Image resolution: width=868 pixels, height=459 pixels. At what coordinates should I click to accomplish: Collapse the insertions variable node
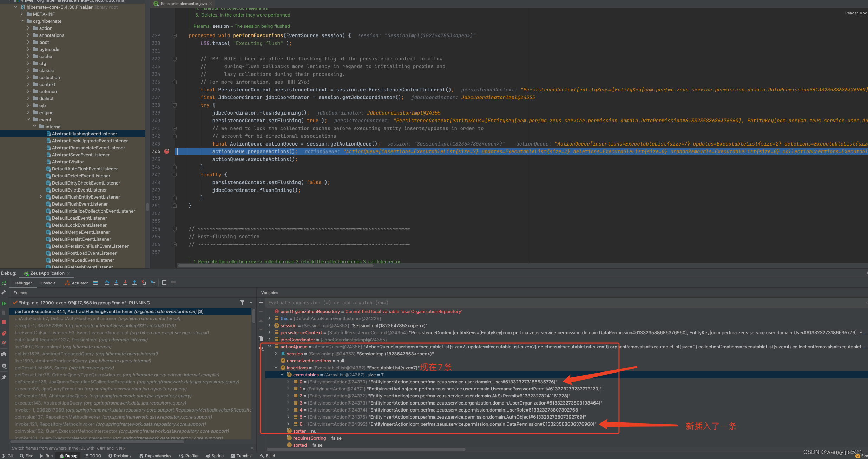(x=276, y=368)
